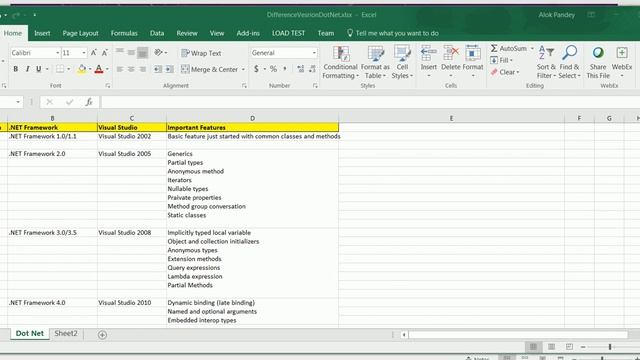The image size is (640, 360).
Task: Open the Insert ribbon tab
Action: 42,33
